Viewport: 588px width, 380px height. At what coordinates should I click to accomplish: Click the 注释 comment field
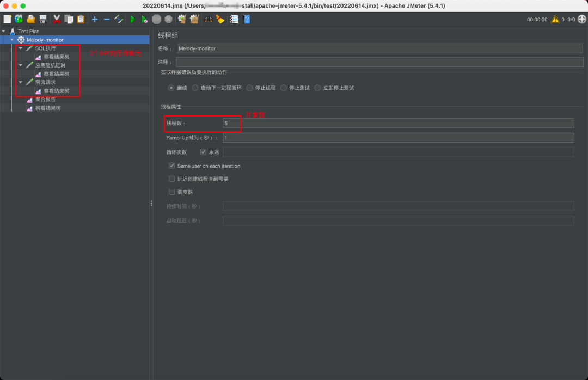(x=379, y=62)
